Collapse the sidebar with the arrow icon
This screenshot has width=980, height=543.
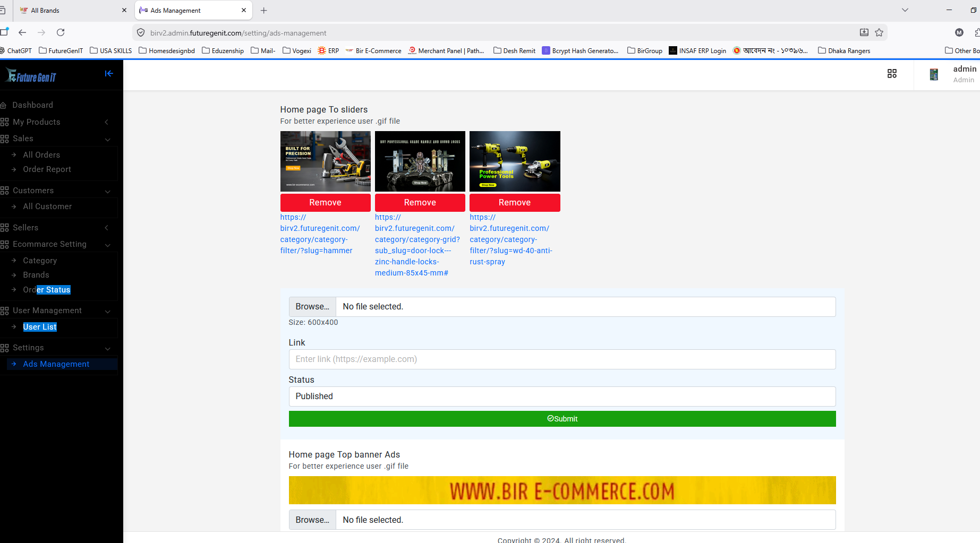(x=109, y=74)
